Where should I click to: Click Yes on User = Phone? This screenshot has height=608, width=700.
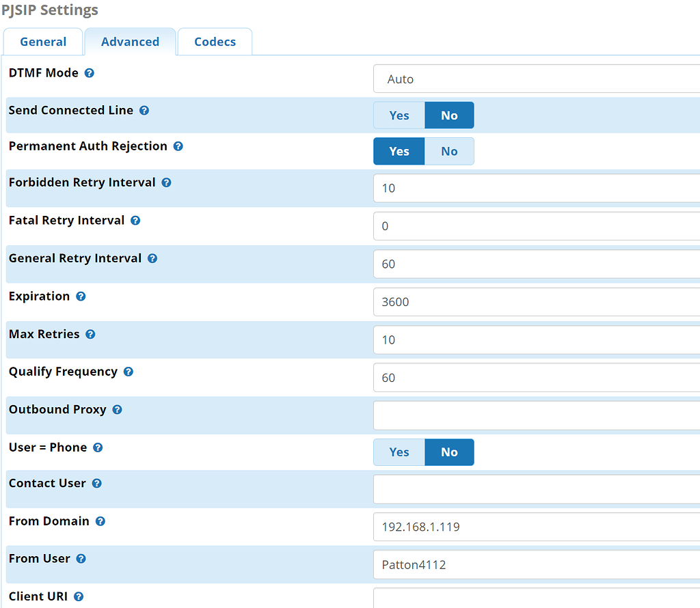399,452
